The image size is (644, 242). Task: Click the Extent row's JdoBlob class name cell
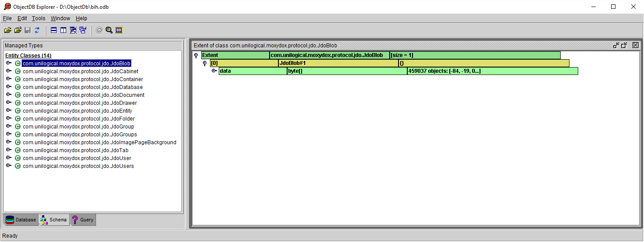point(329,55)
